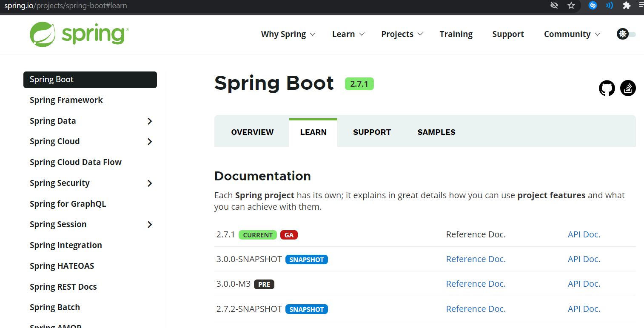Open Spring for GraphQL project
The height and width of the screenshot is (328, 644).
68,204
